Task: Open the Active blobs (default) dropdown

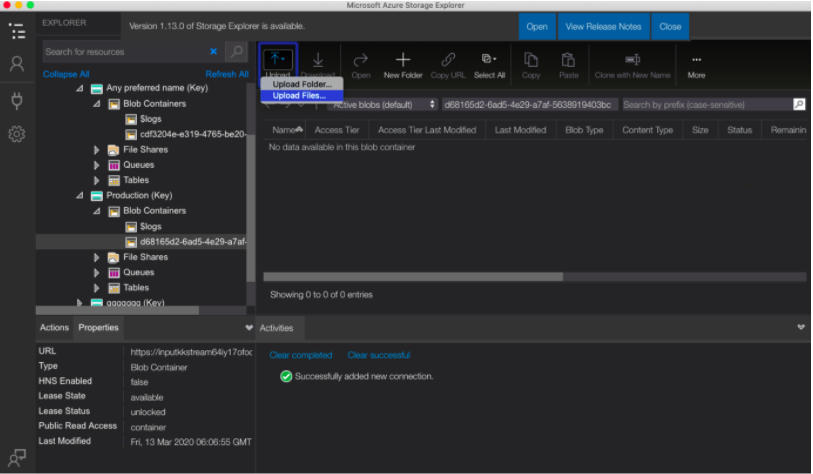Action: point(383,104)
